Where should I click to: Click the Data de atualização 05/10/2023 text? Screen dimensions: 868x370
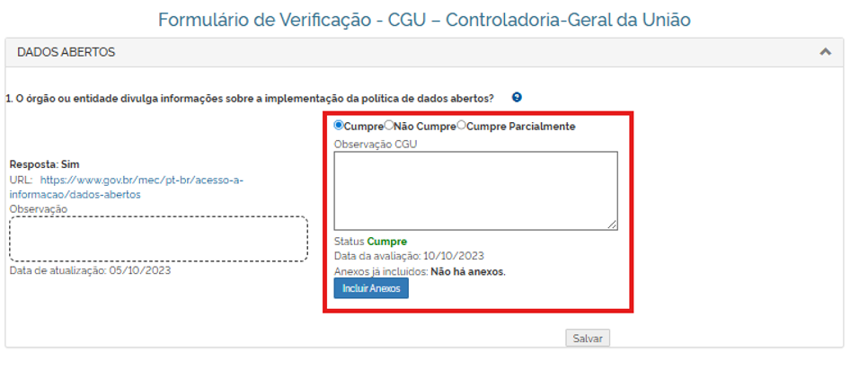[x=90, y=269]
